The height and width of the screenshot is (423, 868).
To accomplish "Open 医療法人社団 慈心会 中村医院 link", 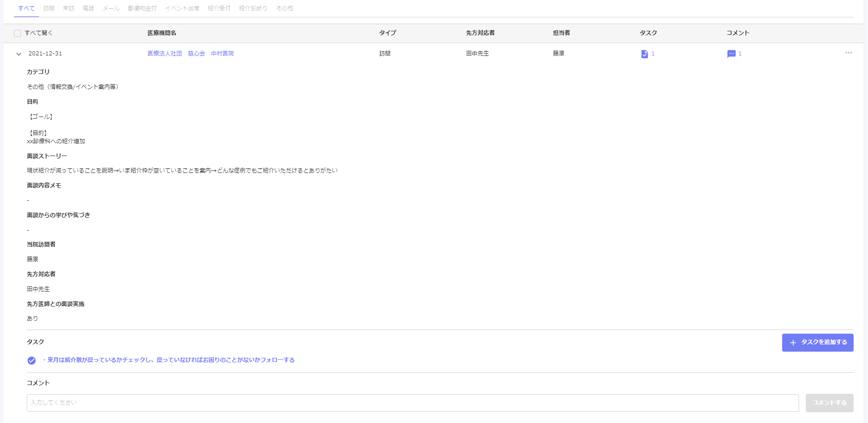I will tap(191, 53).
